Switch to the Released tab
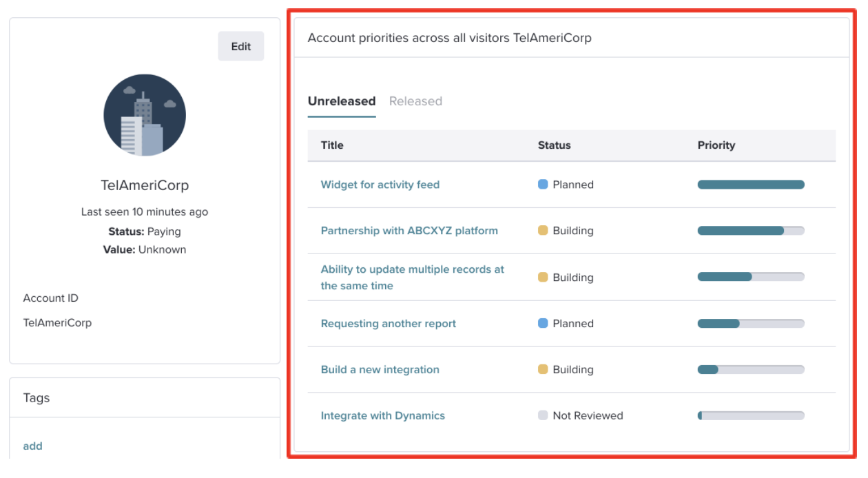The width and height of the screenshot is (868, 478). coord(415,101)
